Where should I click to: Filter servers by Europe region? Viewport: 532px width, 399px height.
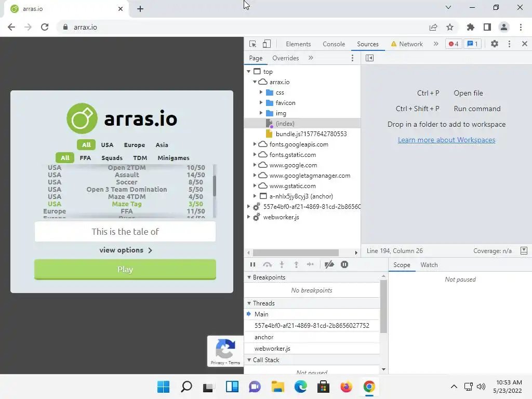click(x=135, y=145)
